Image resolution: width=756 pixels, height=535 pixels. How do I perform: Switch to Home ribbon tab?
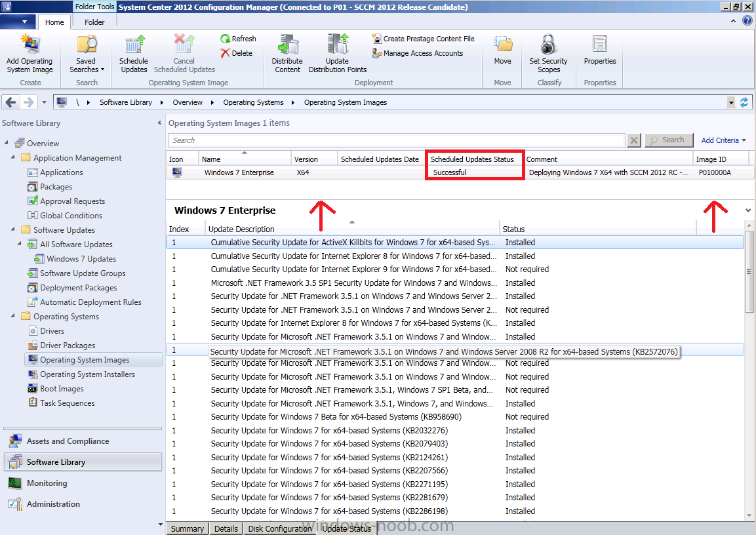click(54, 22)
